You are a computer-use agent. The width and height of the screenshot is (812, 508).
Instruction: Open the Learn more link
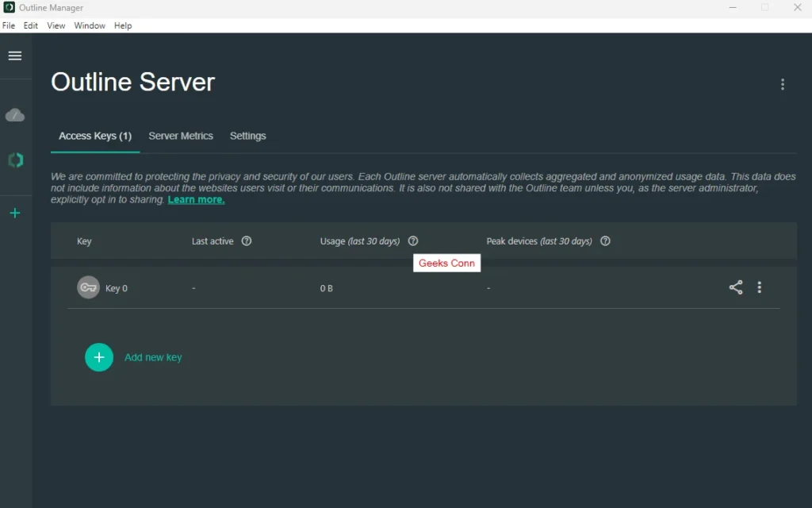click(196, 199)
